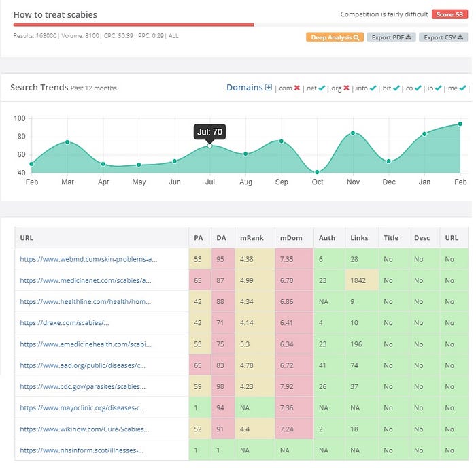The height and width of the screenshot is (468, 476).
Task: Open the cdc.gov parasites scabies link
Action: (83, 386)
